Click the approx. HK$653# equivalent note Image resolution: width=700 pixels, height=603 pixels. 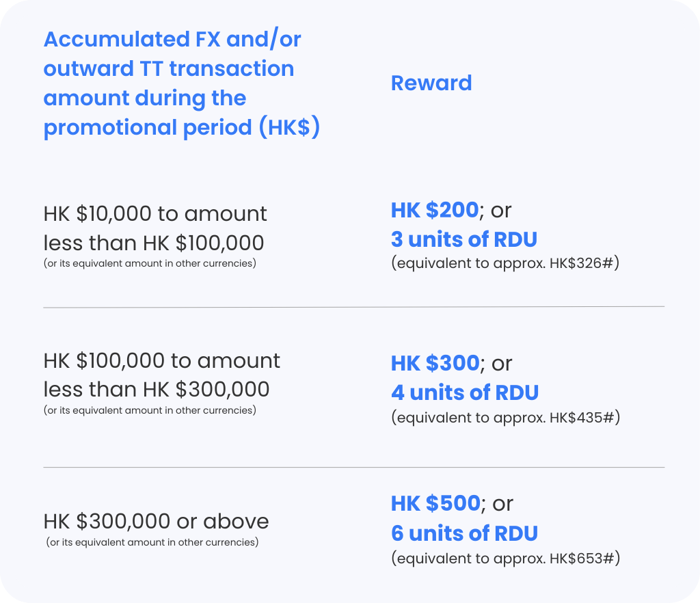505,558
